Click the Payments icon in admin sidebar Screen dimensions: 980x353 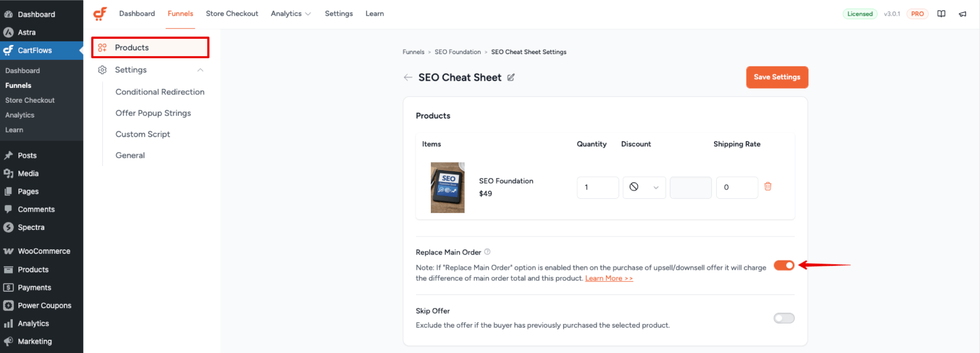click(x=9, y=288)
